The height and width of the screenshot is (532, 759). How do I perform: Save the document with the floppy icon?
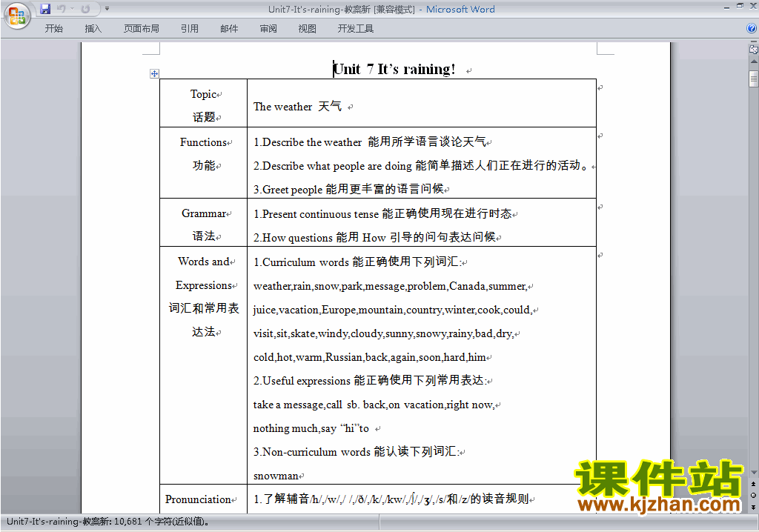[x=45, y=9]
